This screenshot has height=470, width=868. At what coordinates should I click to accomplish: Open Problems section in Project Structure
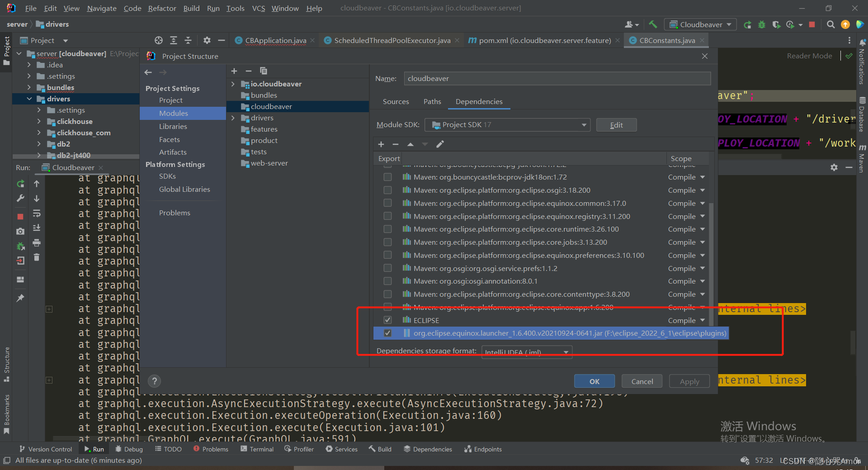click(x=175, y=213)
